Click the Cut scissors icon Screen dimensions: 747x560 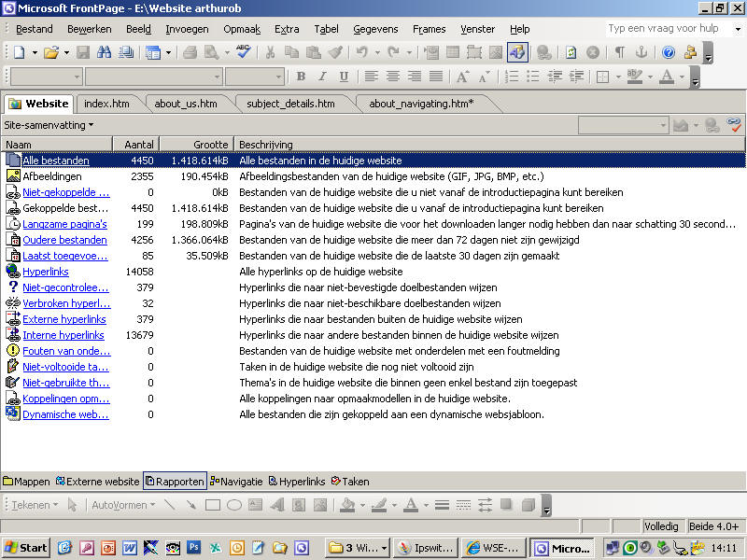271,52
